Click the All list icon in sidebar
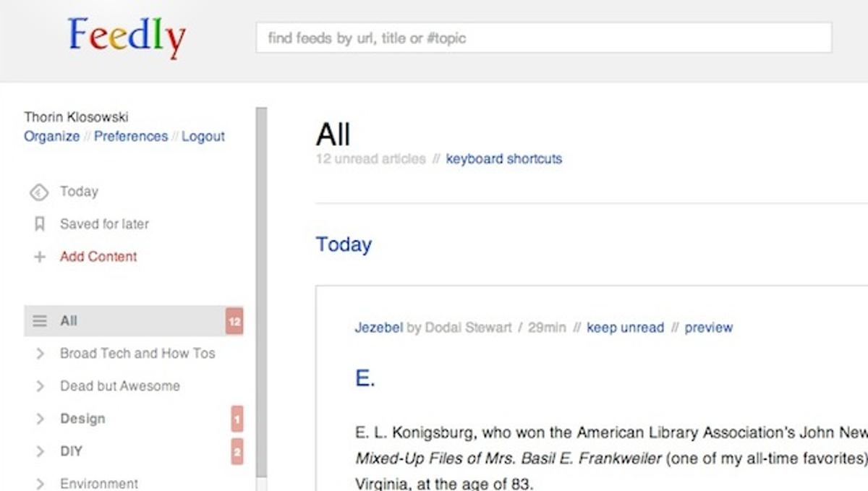Image resolution: width=868 pixels, height=491 pixels. coord(40,321)
